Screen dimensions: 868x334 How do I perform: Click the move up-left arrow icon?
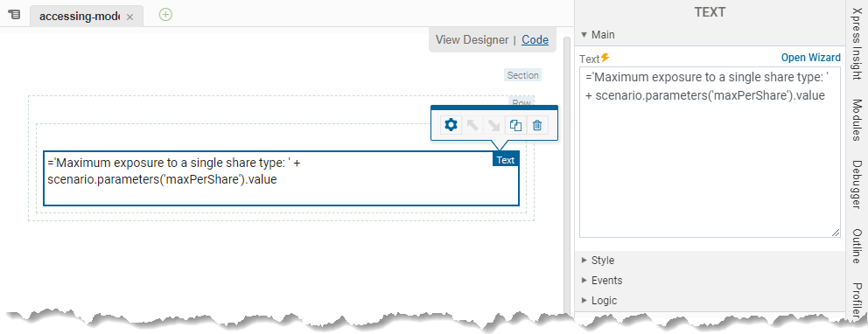[x=472, y=126]
